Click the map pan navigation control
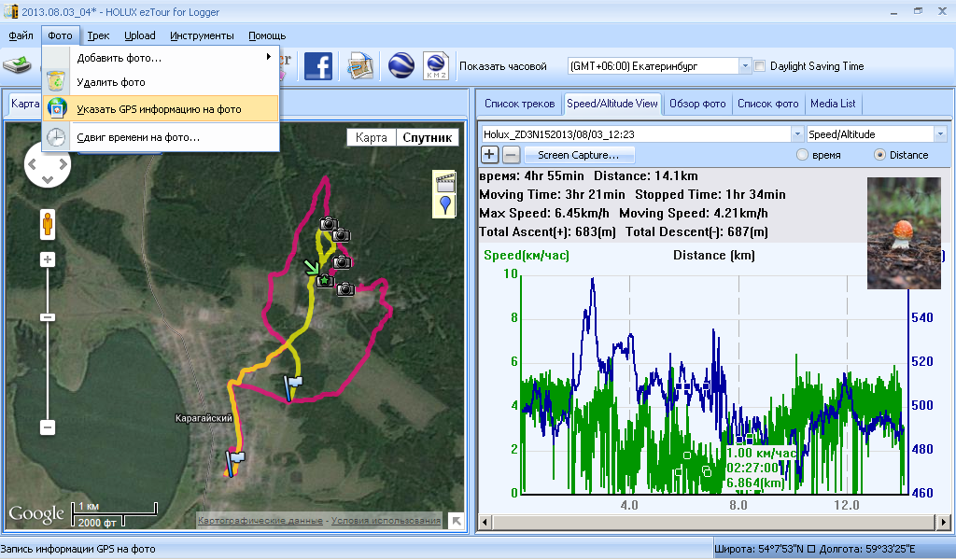This screenshot has height=560, width=956. pyautogui.click(x=48, y=164)
